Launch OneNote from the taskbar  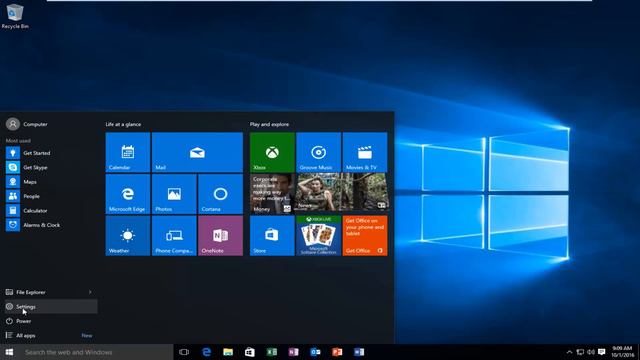tap(293, 352)
